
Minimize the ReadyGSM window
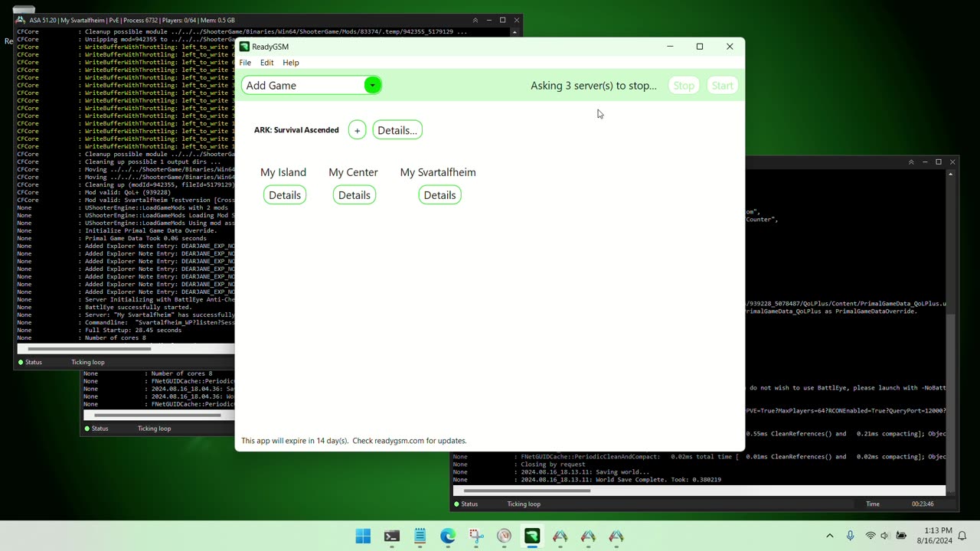point(670,47)
